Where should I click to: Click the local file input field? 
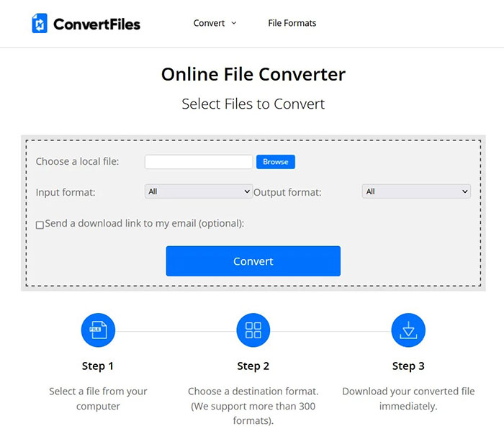point(199,162)
